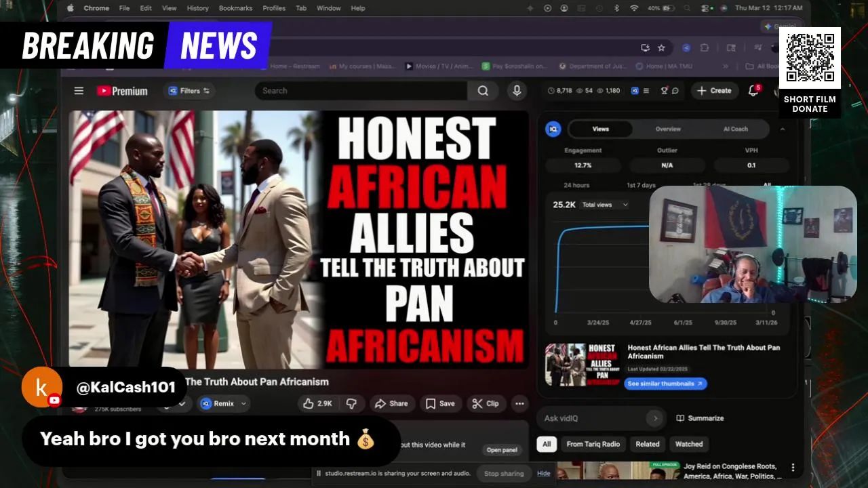This screenshot has width=868, height=488.
Task: Bookmark this page with the star
Action: coord(661,48)
